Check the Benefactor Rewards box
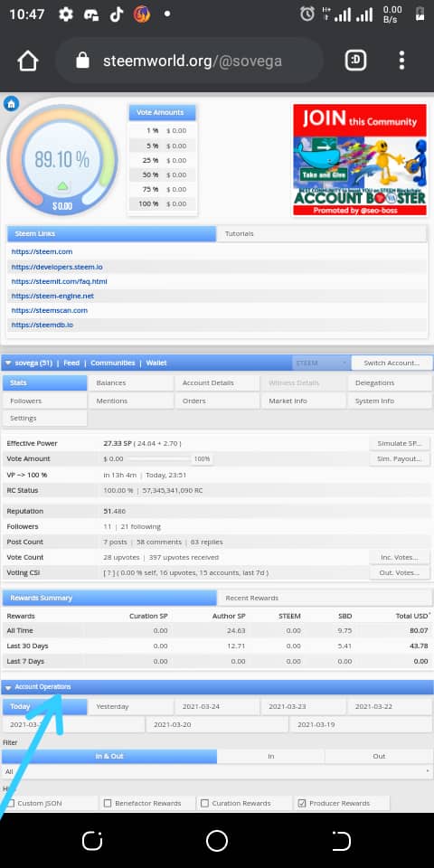 [108, 803]
